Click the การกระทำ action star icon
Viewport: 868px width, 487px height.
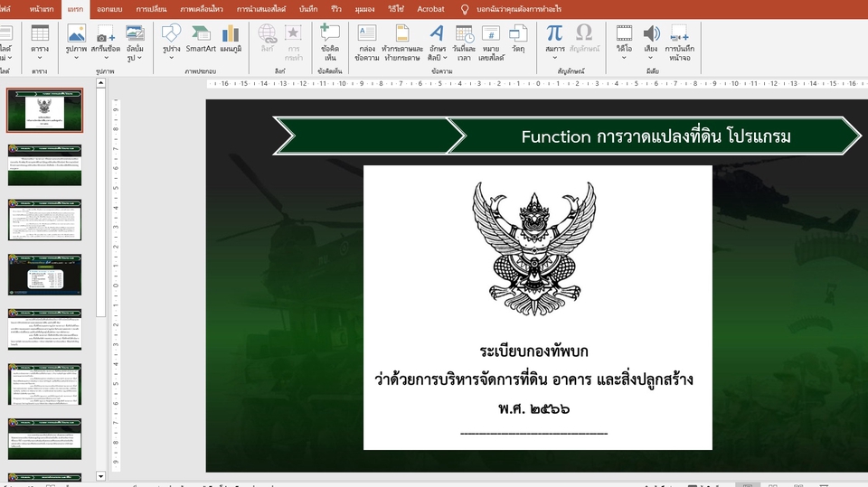pyautogui.click(x=293, y=33)
